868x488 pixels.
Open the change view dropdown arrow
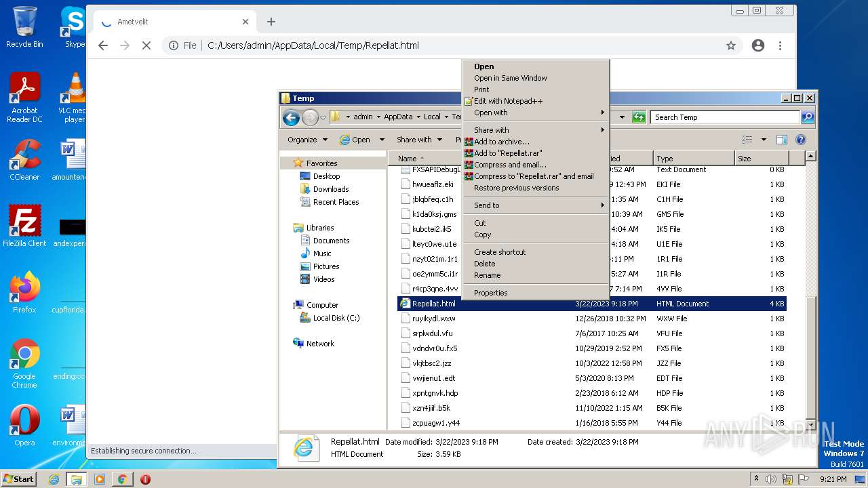[x=764, y=140]
